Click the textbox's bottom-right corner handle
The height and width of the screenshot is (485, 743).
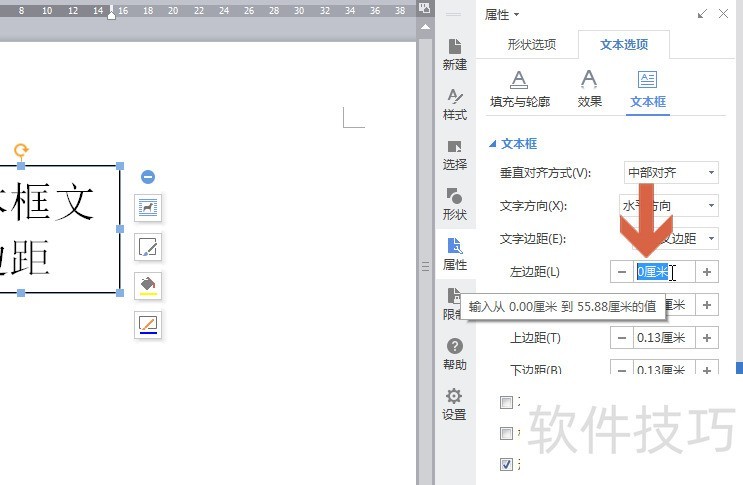[x=120, y=293]
